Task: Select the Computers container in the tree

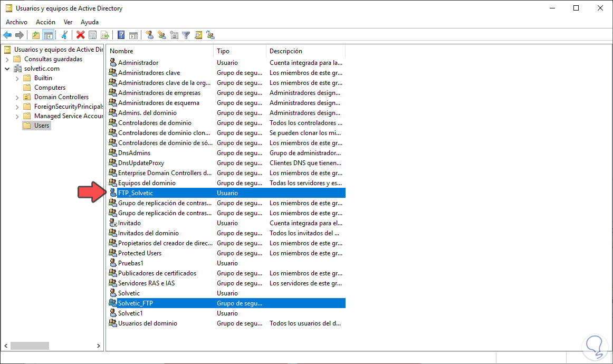Action: pyautogui.click(x=50, y=88)
